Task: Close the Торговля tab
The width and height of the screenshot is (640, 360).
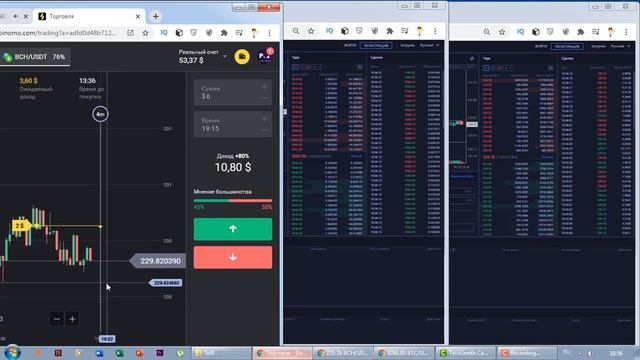Action: [x=138, y=16]
